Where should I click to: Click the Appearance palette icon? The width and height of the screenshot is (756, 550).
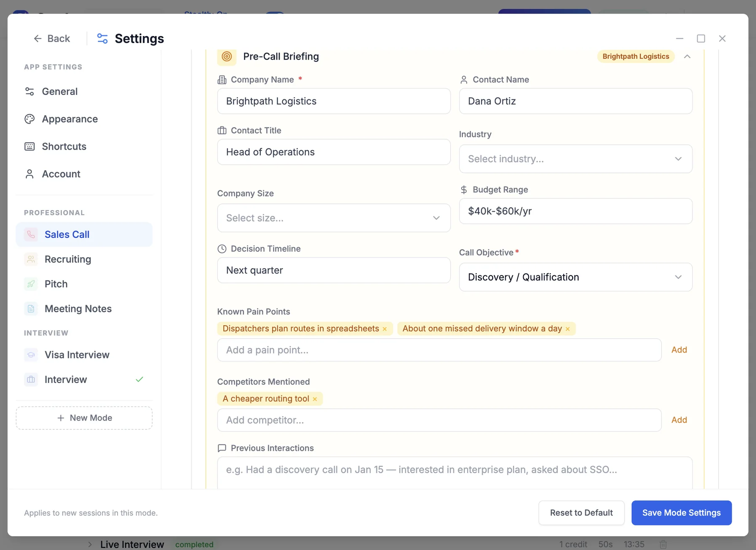[x=29, y=119]
